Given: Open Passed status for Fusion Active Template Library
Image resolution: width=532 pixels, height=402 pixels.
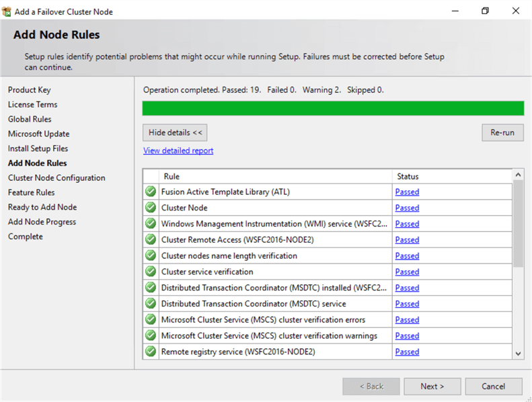Looking at the screenshot, I should [407, 192].
